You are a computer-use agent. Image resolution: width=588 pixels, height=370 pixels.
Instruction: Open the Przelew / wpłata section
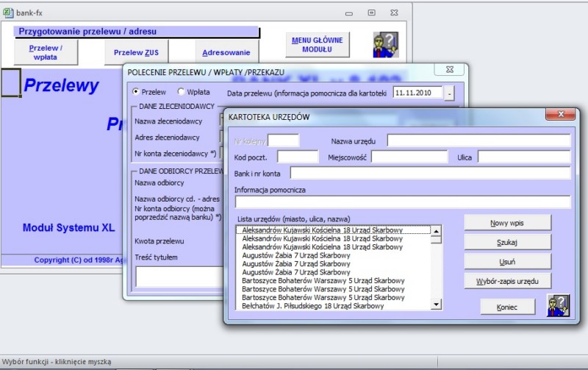[x=46, y=52]
